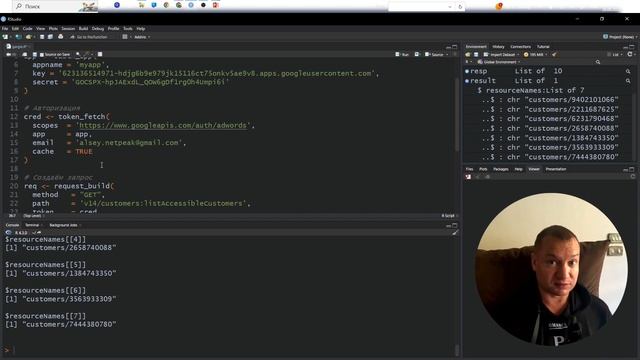The height and width of the screenshot is (360, 640).
Task: Open the Addins dropdown
Action: tap(142, 37)
